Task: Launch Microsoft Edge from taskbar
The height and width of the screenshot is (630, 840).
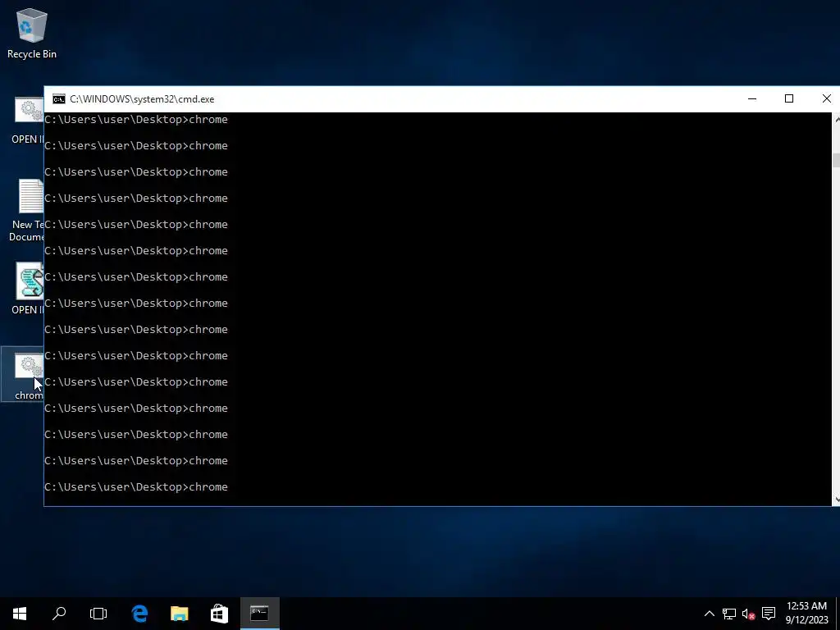Action: (x=139, y=614)
